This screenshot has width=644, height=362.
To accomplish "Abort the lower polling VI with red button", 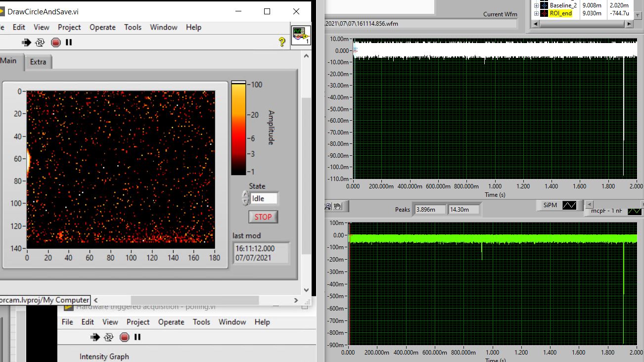I will point(124,337).
